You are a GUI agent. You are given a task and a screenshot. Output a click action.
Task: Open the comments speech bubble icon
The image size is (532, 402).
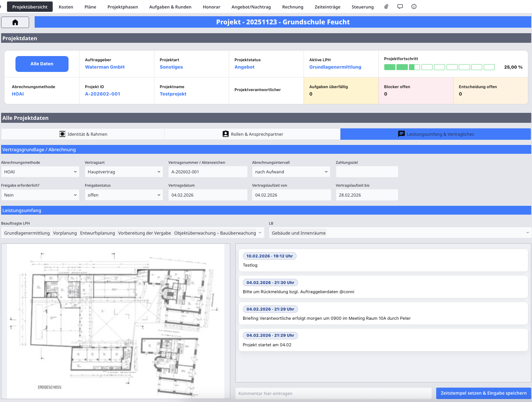pyautogui.click(x=400, y=6)
